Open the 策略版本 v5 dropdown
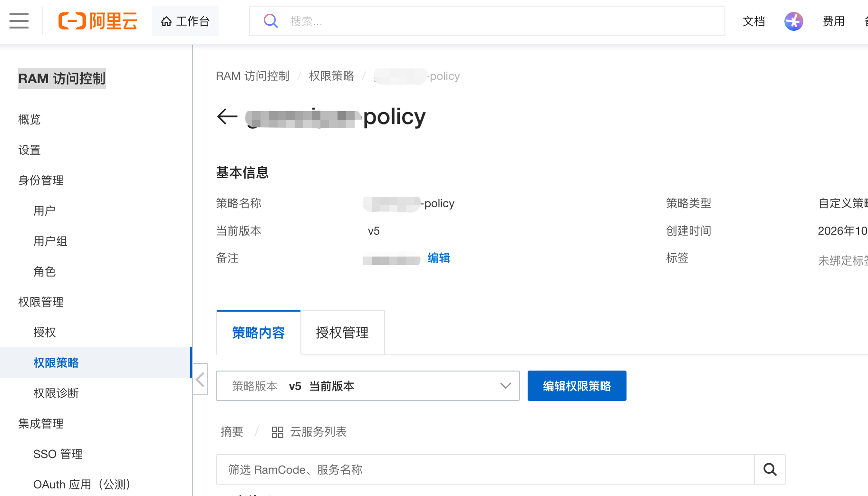Image resolution: width=868 pixels, height=496 pixels. [368, 386]
